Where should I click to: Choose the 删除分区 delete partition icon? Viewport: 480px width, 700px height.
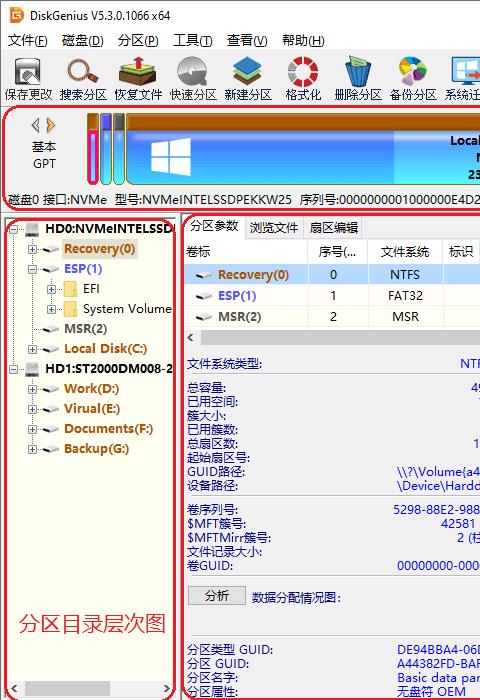point(358,78)
